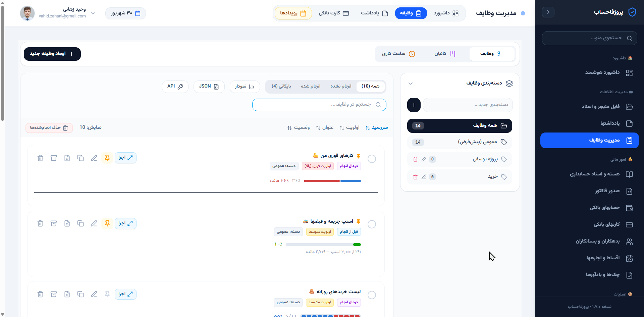The width and height of the screenshot is (644, 317).
Task: Sort tasks by وضعیت
Action: [x=299, y=128]
